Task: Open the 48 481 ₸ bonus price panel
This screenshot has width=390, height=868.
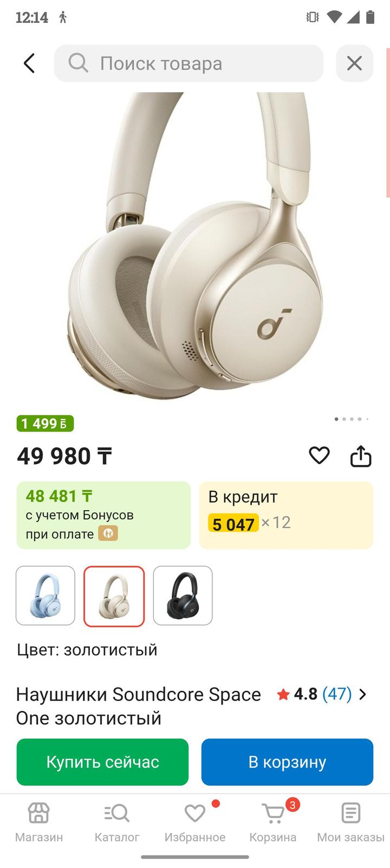Action: click(x=103, y=515)
